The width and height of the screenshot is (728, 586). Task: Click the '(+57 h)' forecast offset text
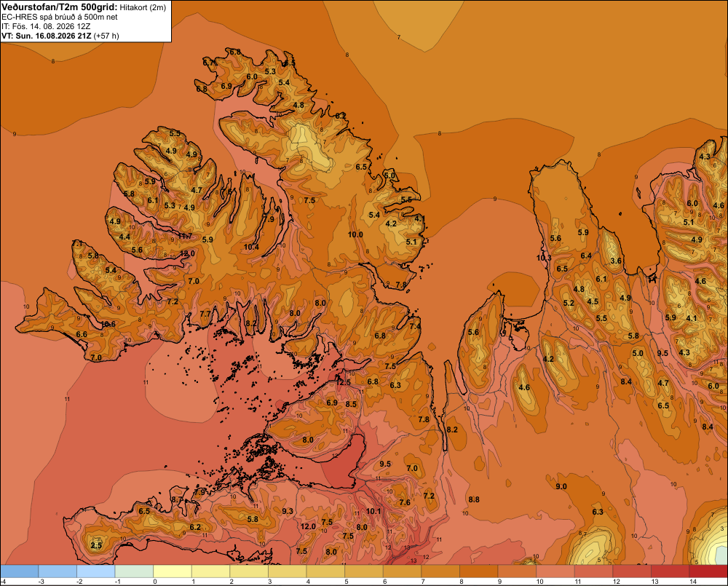(106, 36)
